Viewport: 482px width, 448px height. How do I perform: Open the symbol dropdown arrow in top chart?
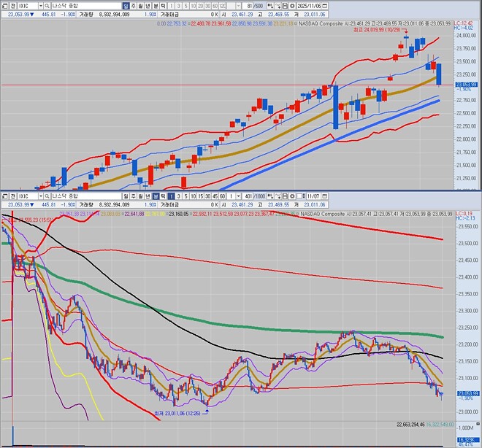click(41, 6)
